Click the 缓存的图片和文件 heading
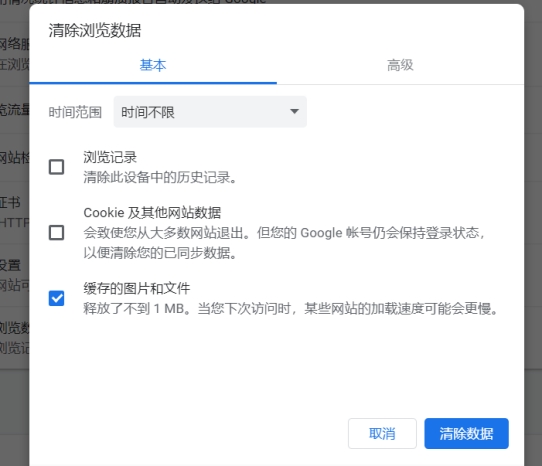 (137, 288)
